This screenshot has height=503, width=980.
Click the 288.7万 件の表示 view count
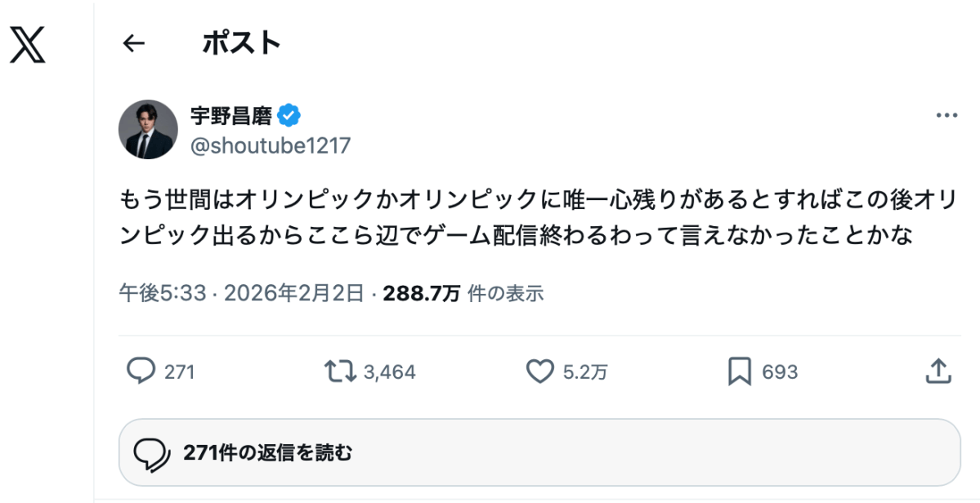pos(463,293)
